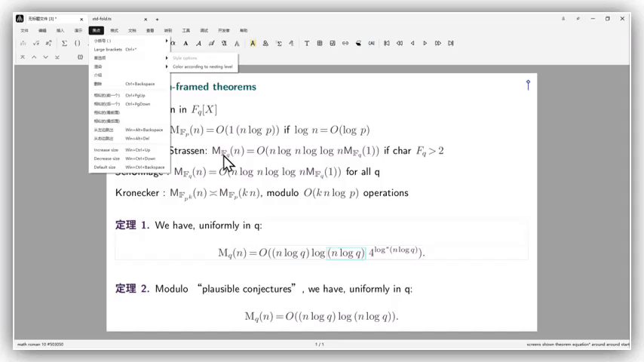
Task: Click the boxed (n log q) formula term
Action: [x=345, y=253]
